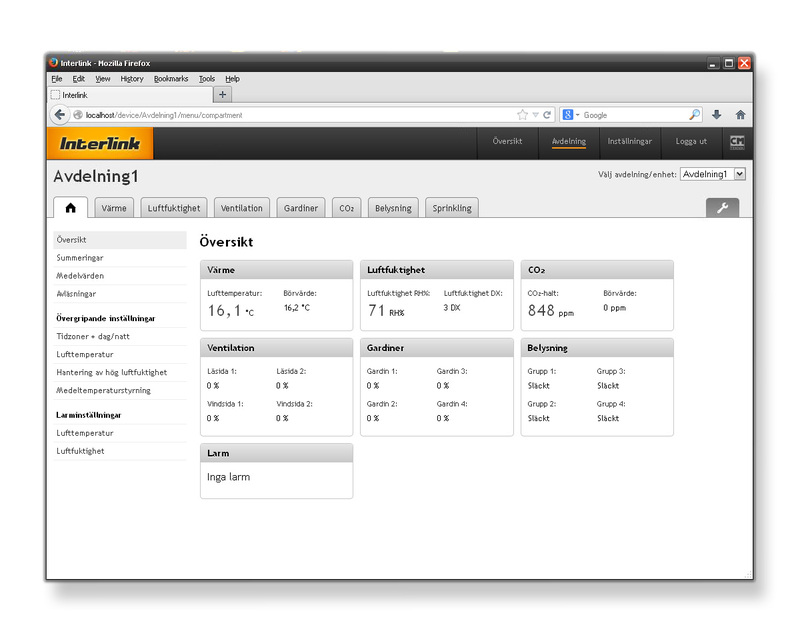Click the Larm card header
The height and width of the screenshot is (633, 800).
(277, 453)
